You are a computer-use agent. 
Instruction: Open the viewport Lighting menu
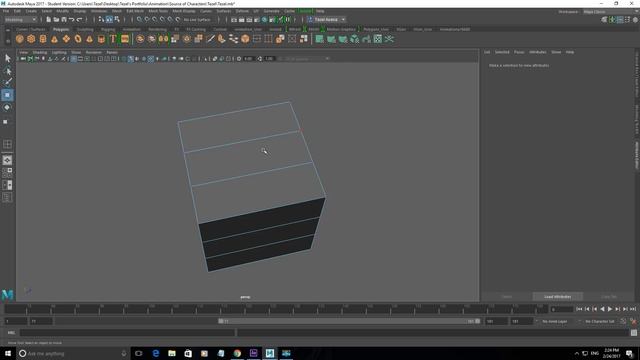point(59,52)
